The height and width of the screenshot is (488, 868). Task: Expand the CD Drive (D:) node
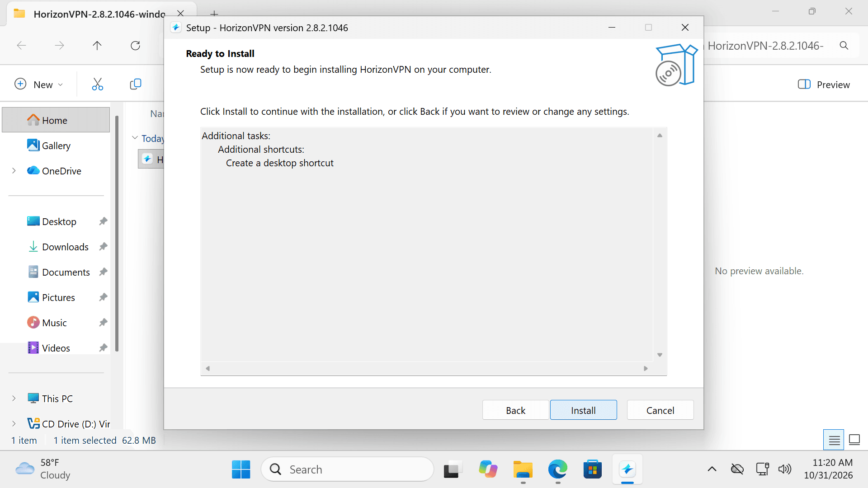(14, 424)
